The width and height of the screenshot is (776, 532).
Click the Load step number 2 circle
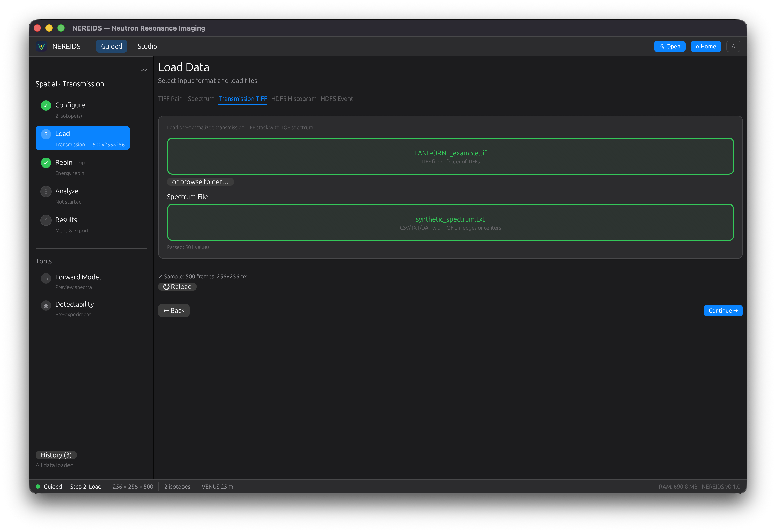(x=46, y=134)
